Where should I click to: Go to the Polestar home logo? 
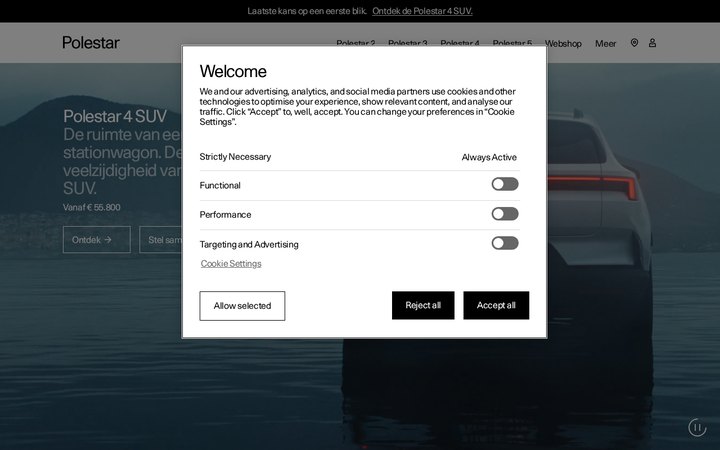click(90, 43)
